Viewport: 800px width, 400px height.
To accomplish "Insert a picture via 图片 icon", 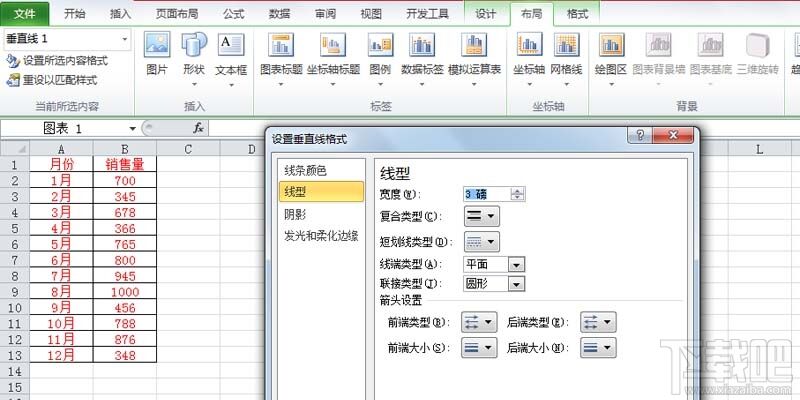I will point(157,54).
